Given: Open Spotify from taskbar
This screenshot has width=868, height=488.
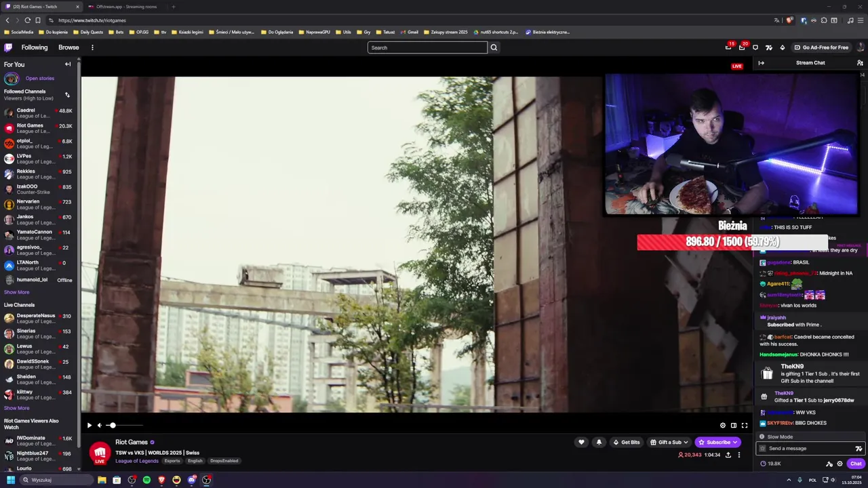Looking at the screenshot, I should (146, 480).
